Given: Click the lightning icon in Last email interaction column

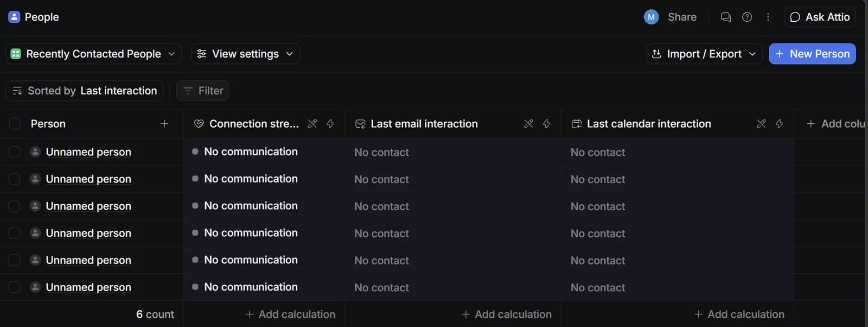Looking at the screenshot, I should pyautogui.click(x=546, y=124).
